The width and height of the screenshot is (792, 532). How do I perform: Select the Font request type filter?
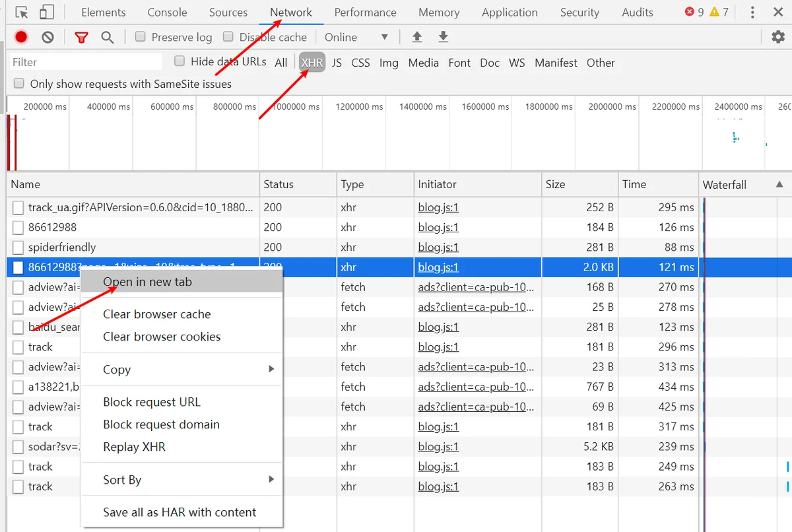(459, 63)
